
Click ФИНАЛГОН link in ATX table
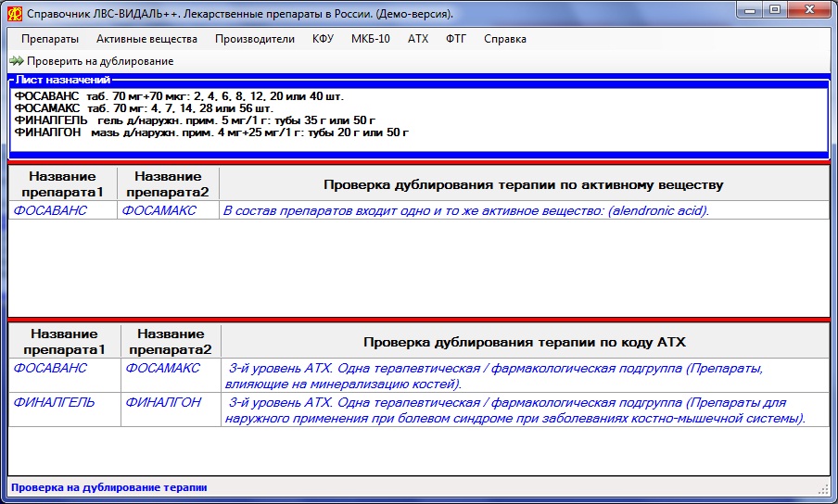162,404
